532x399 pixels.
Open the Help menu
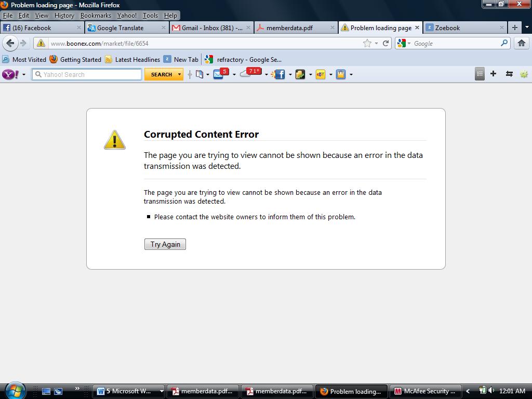[170, 16]
